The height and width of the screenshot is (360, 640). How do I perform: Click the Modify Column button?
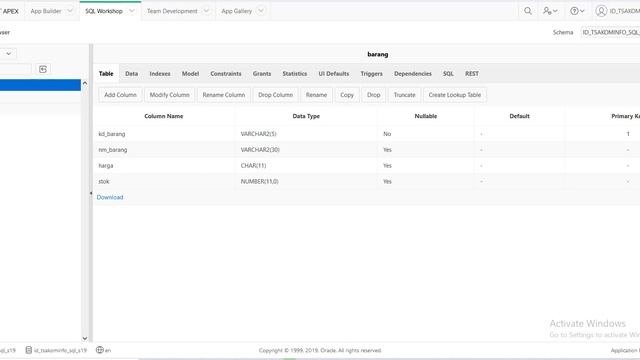pos(169,95)
